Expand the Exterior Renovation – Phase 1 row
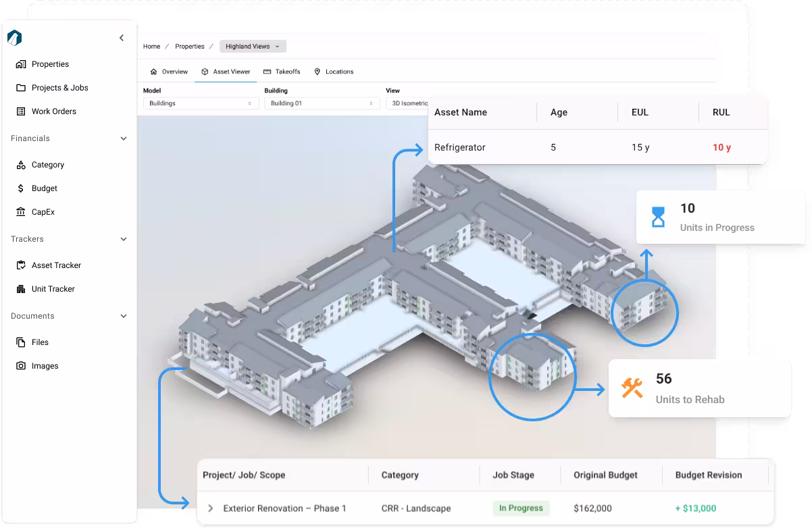Image resolution: width=812 pixels, height=528 pixels. click(210, 508)
